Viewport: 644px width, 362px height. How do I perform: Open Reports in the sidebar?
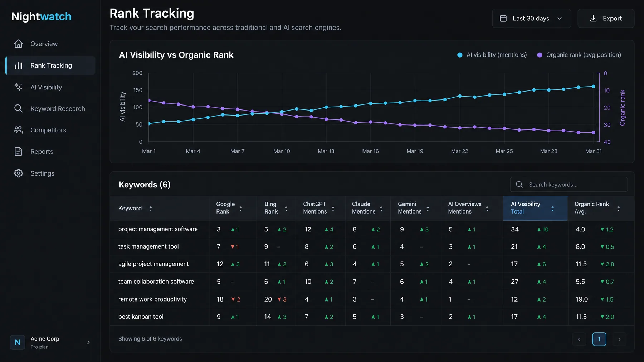[x=50, y=151]
